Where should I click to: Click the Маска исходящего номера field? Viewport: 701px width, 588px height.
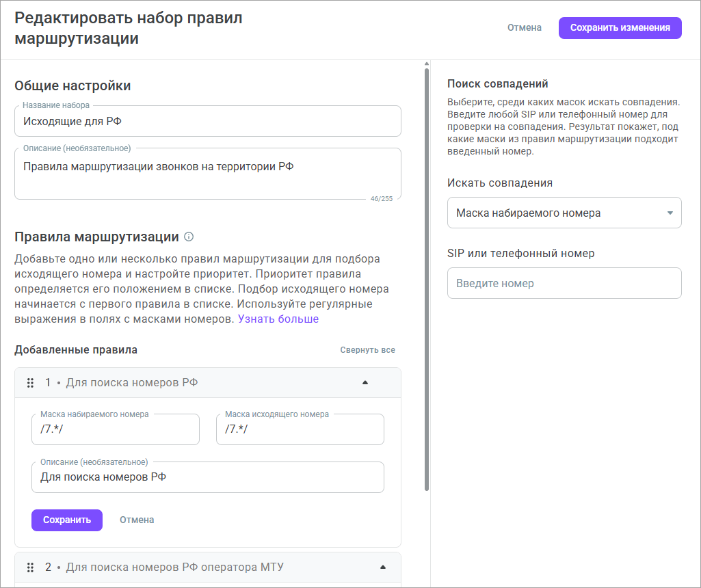click(x=300, y=429)
